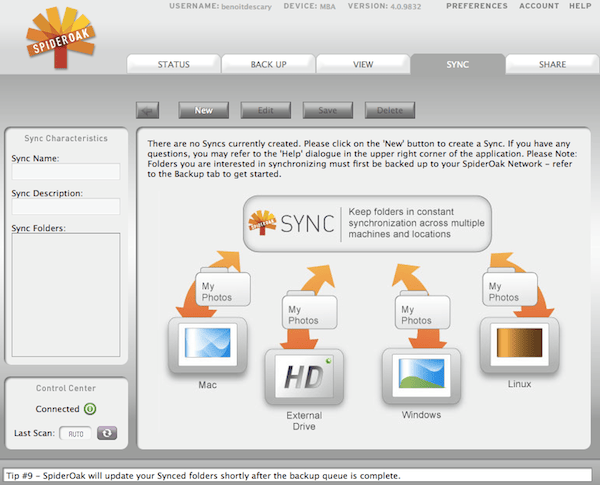This screenshot has width=600, height=485.
Task: Open the SHARE tab
Action: pyautogui.click(x=552, y=64)
